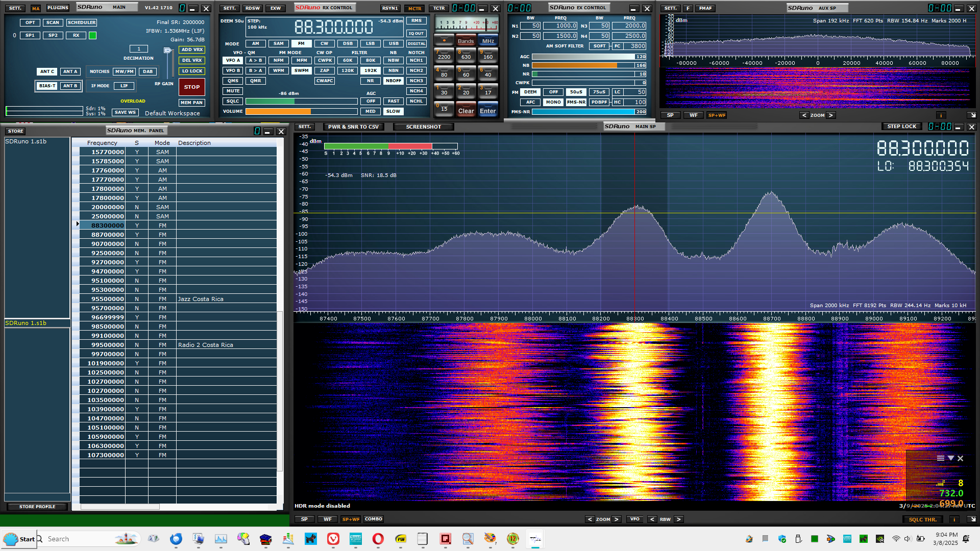Click the SCREENSHOT button
980x551 pixels.
pyautogui.click(x=423, y=127)
